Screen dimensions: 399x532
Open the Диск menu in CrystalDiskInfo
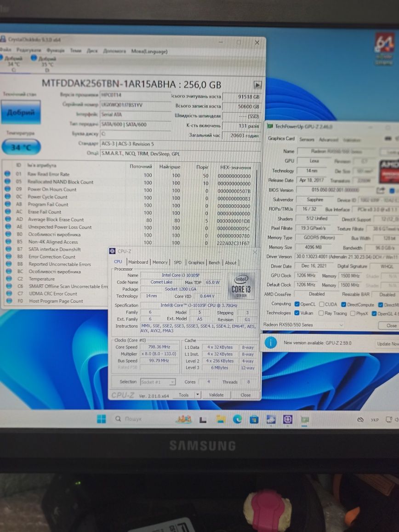point(92,51)
